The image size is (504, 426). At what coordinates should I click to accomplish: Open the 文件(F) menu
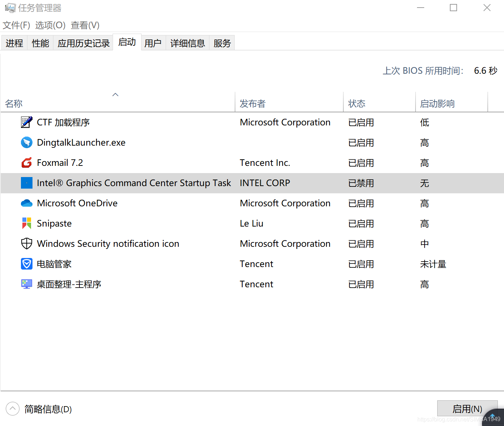[16, 25]
